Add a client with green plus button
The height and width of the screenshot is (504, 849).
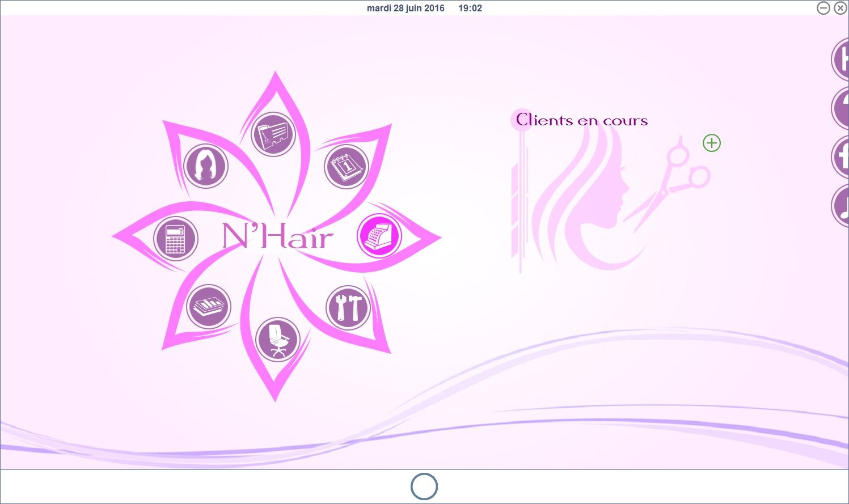click(x=712, y=143)
